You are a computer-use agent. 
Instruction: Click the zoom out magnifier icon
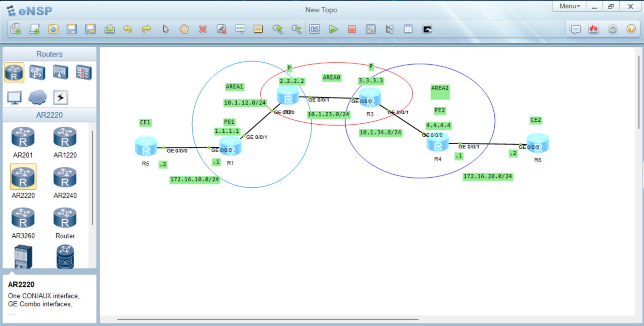tap(296, 29)
